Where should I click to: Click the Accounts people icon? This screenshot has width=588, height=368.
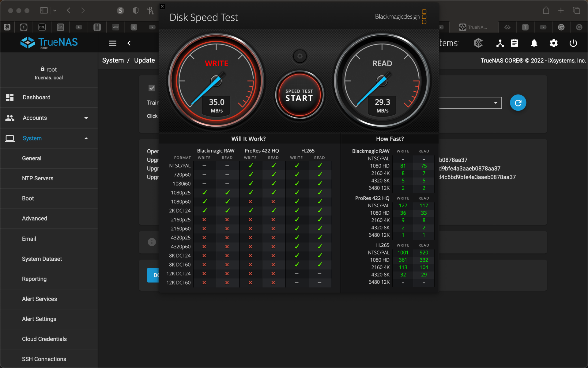point(10,118)
